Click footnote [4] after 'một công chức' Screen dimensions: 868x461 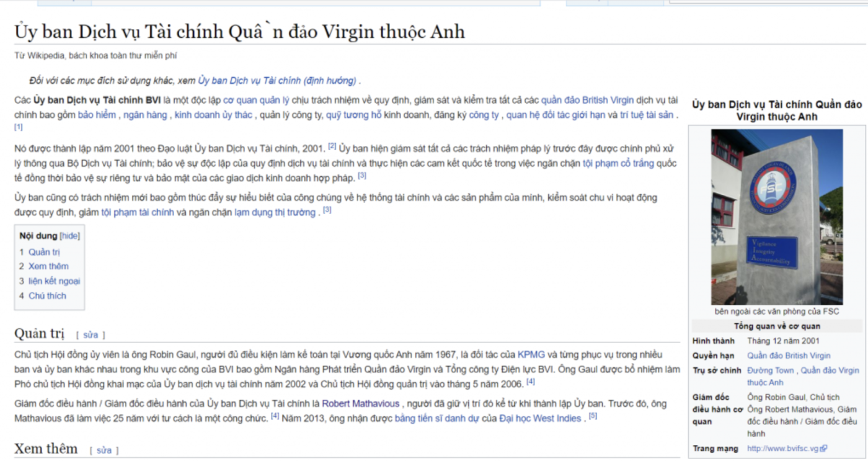pyautogui.click(x=275, y=416)
